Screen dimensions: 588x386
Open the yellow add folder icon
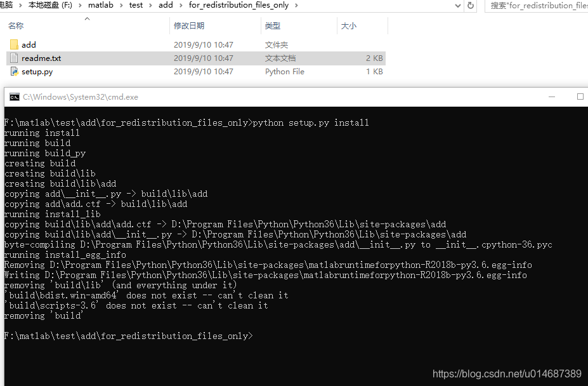pyautogui.click(x=14, y=44)
